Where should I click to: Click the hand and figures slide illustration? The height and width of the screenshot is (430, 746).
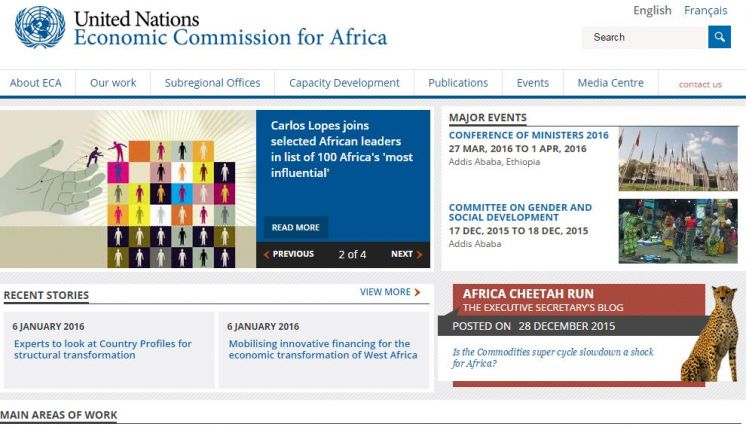pos(128,189)
